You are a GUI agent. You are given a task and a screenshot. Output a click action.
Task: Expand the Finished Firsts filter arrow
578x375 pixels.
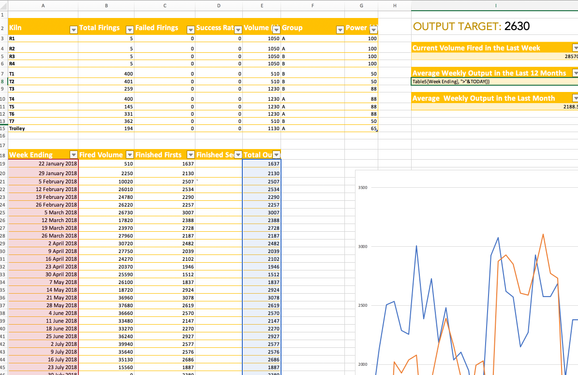(191, 155)
